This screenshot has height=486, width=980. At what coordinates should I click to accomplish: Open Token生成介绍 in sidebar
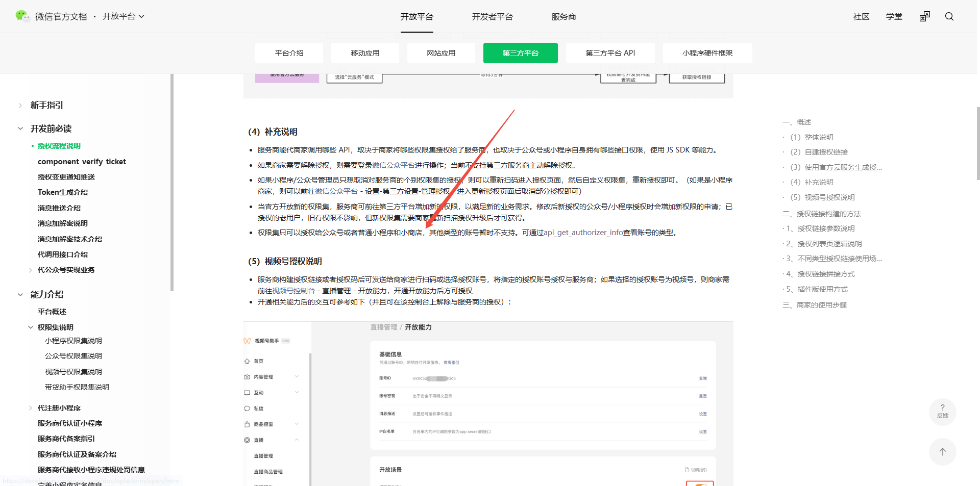tap(63, 192)
